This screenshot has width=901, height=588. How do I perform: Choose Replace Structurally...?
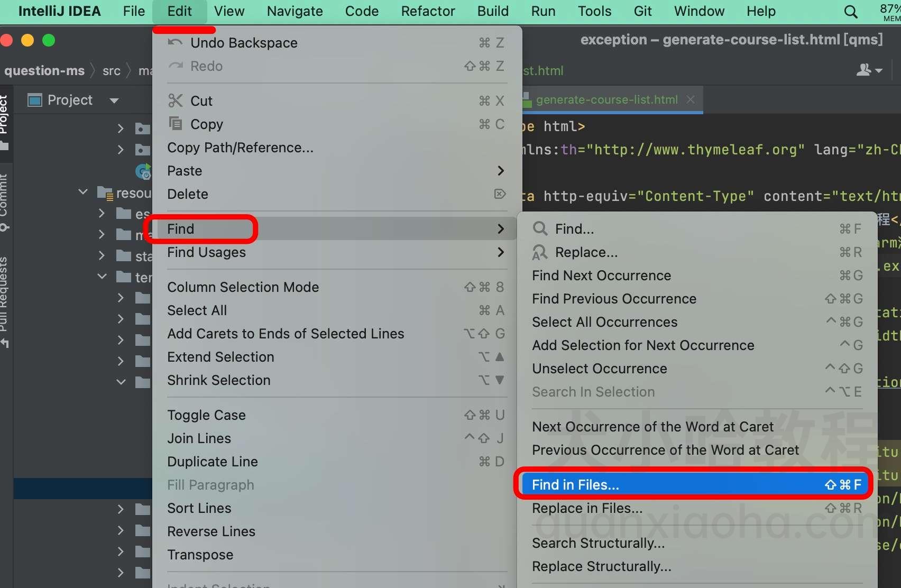pos(697,566)
